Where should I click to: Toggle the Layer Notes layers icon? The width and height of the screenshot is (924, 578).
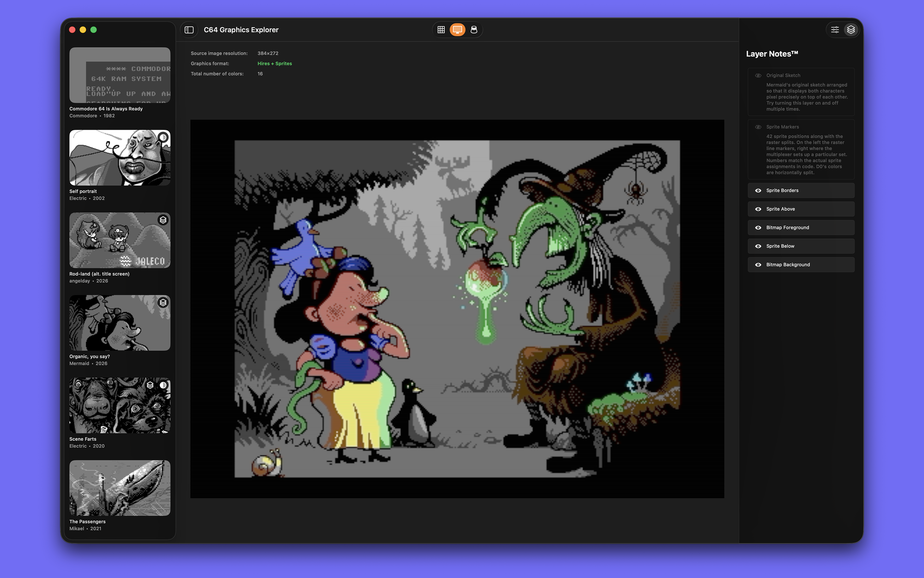851,30
